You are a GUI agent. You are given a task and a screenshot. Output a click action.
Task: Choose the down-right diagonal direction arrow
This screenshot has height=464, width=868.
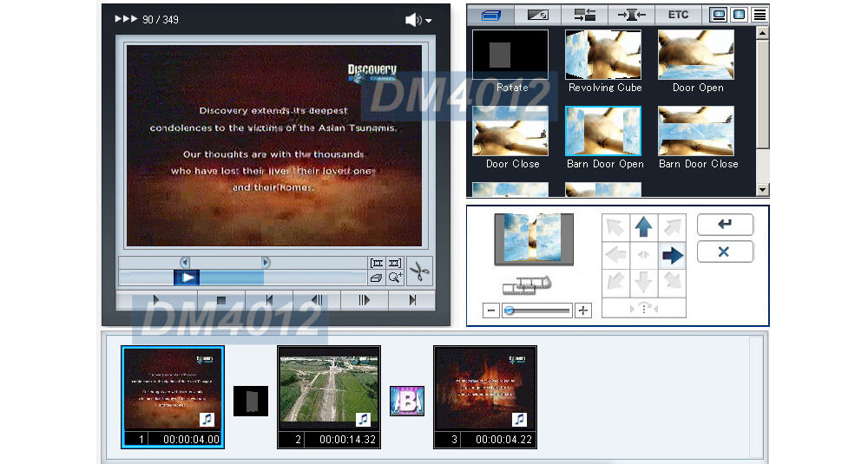point(672,282)
